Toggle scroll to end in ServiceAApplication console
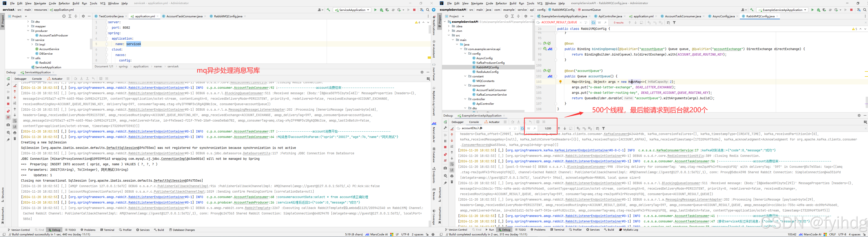The width and height of the screenshot is (868, 237). click(x=15, y=127)
